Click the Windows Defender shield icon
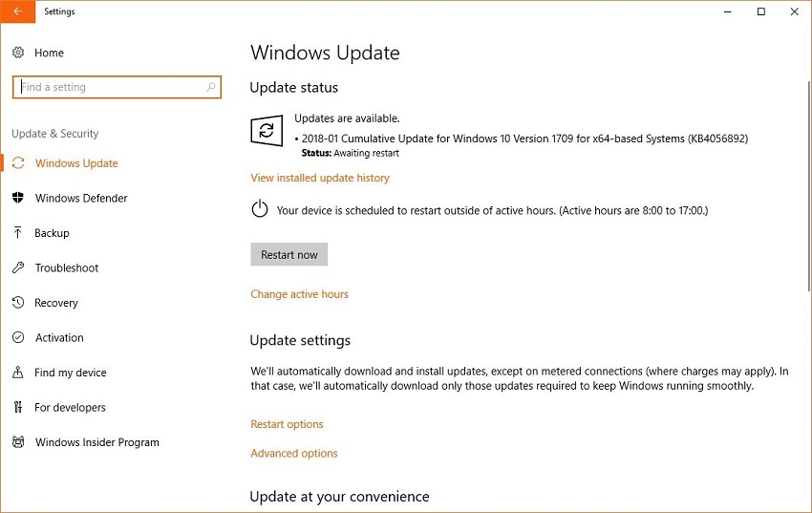 tap(18, 198)
